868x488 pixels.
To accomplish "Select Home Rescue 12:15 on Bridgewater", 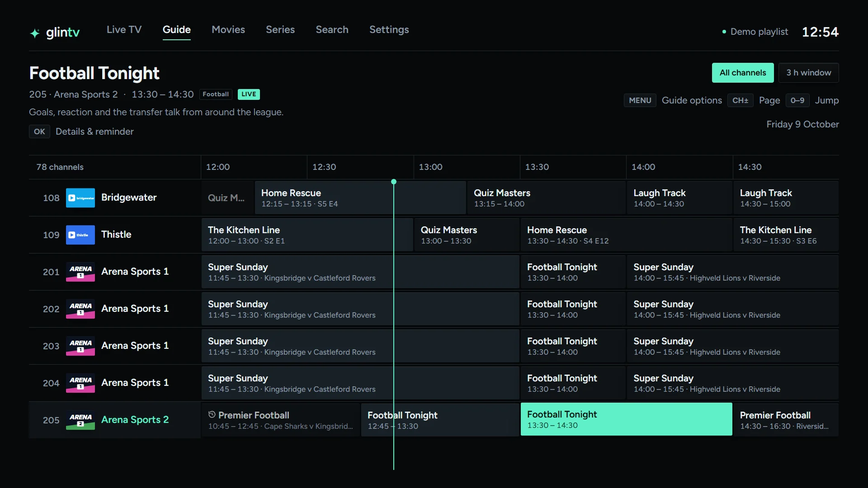I will (x=360, y=198).
